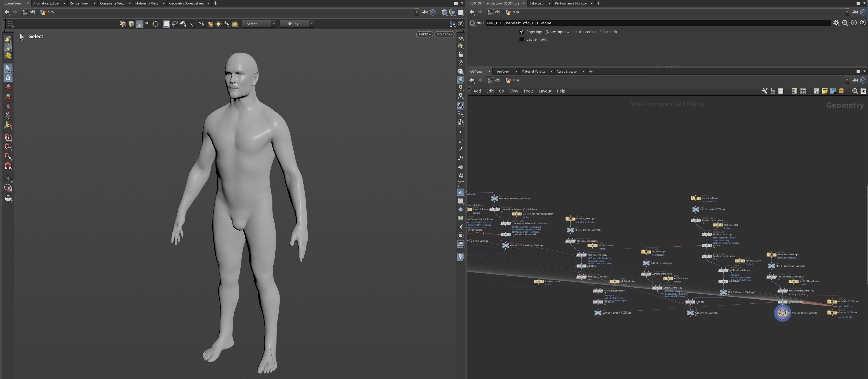Open the network editor search magnifier

pos(855,91)
